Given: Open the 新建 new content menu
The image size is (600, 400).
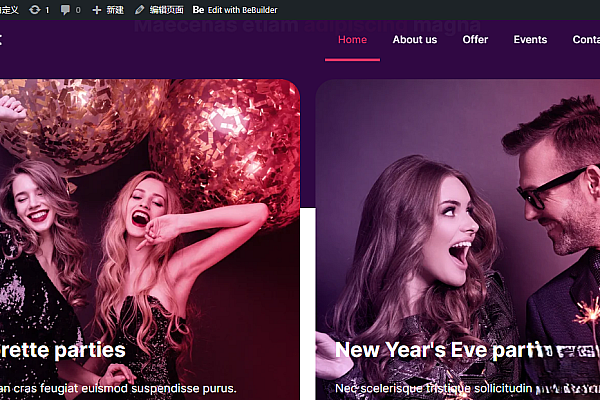Looking at the screenshot, I should point(115,9).
